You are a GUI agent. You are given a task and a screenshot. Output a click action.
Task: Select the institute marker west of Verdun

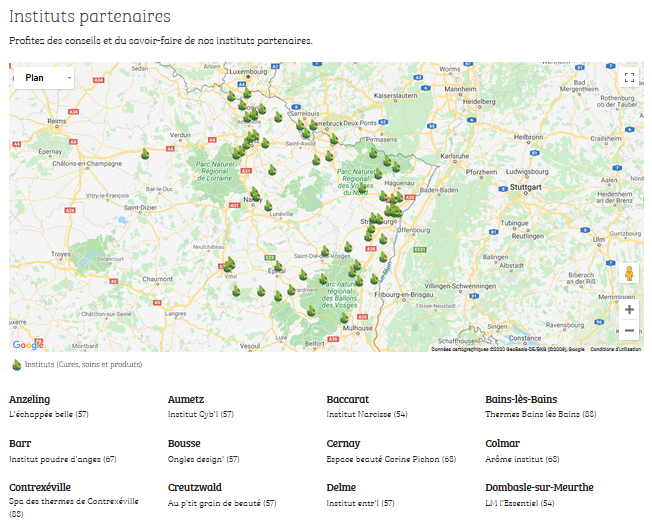click(145, 154)
